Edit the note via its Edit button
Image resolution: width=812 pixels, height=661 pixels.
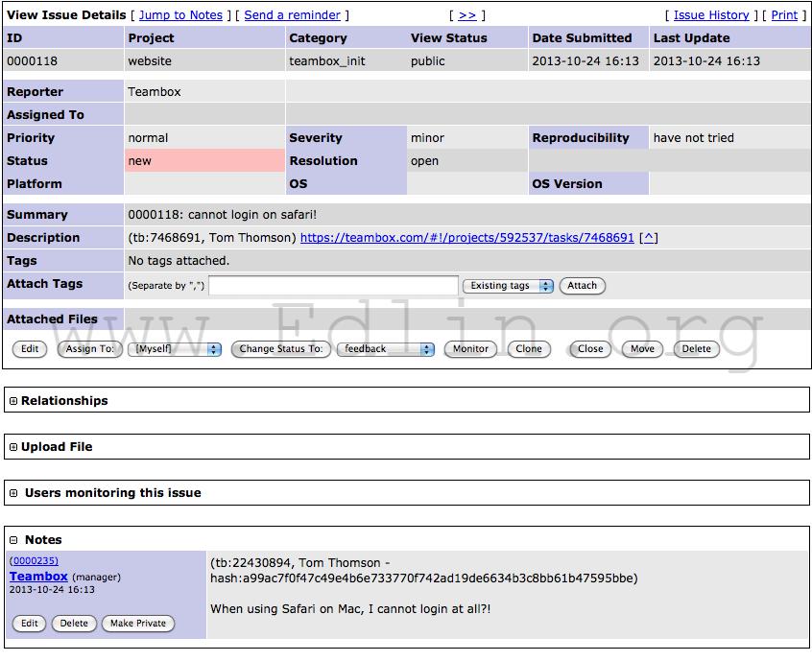point(29,624)
